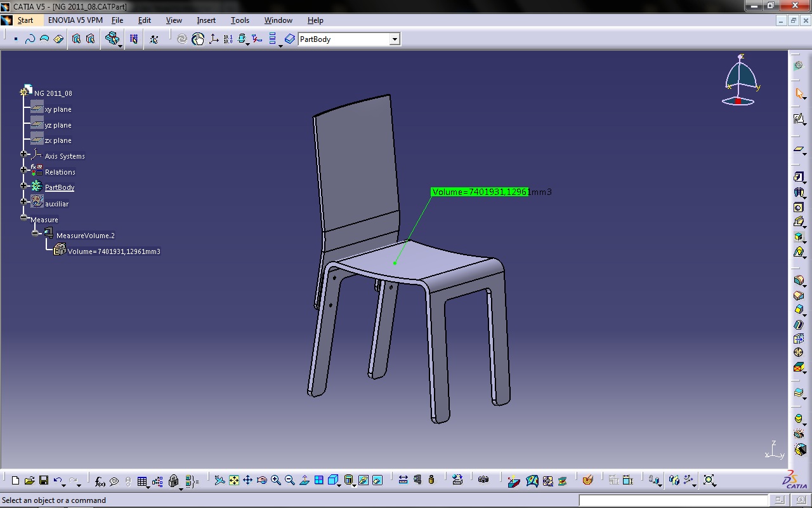Click the Hide/Show icon

[363, 481]
